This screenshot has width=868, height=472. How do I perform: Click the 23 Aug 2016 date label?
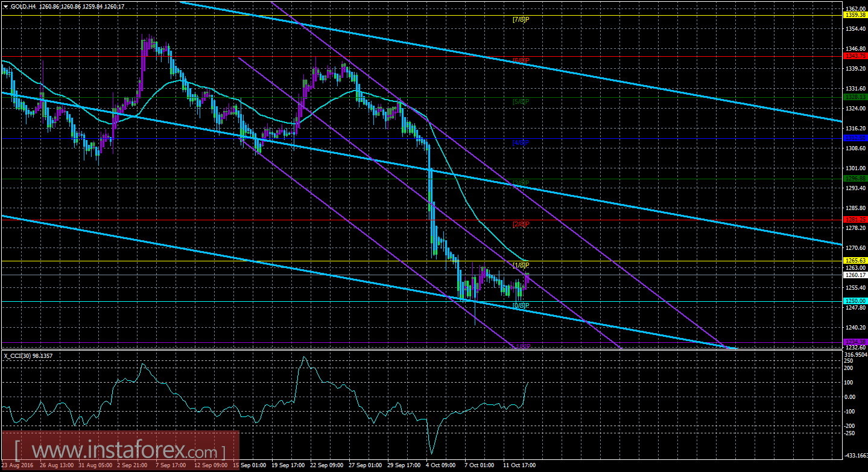tap(17, 465)
